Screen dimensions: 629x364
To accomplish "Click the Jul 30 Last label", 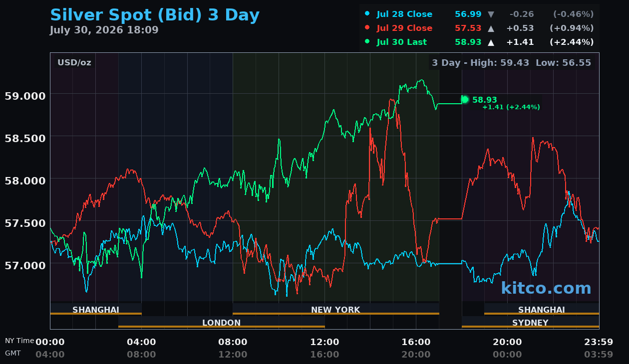I will click(x=402, y=42).
